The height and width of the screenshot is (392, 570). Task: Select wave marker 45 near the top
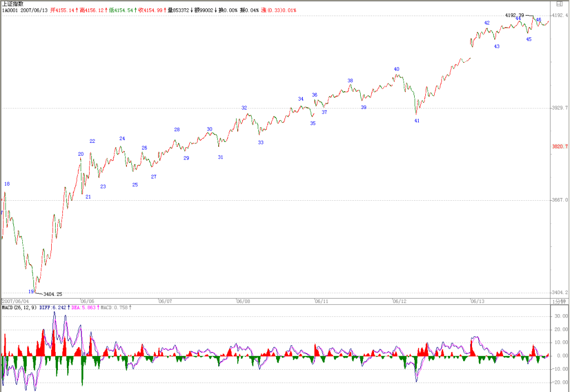529,39
